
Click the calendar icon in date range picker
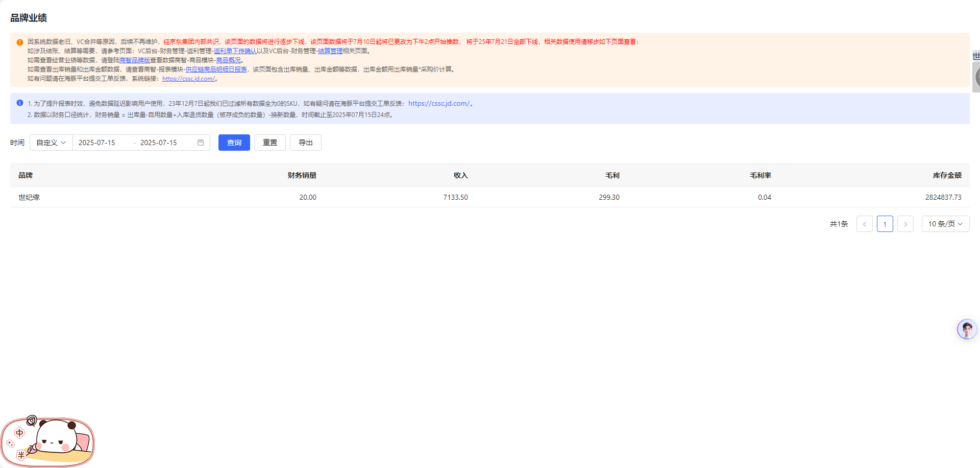point(201,143)
